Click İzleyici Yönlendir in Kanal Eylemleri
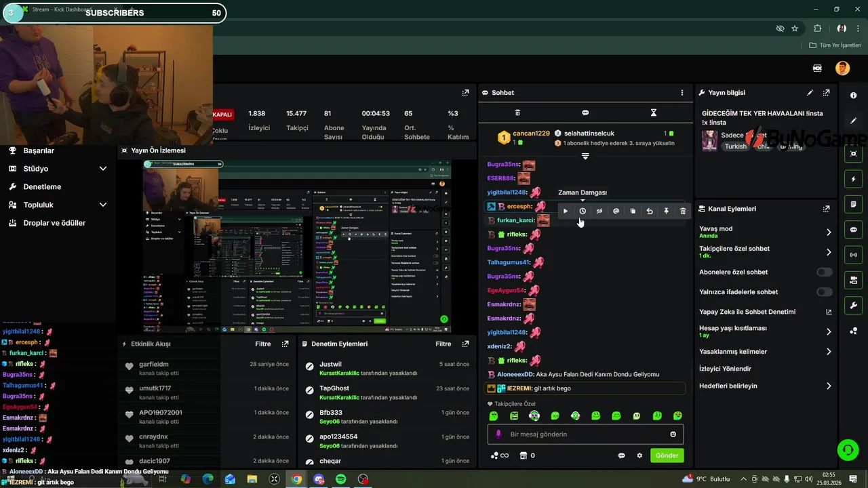The image size is (868, 488). (x=725, y=369)
